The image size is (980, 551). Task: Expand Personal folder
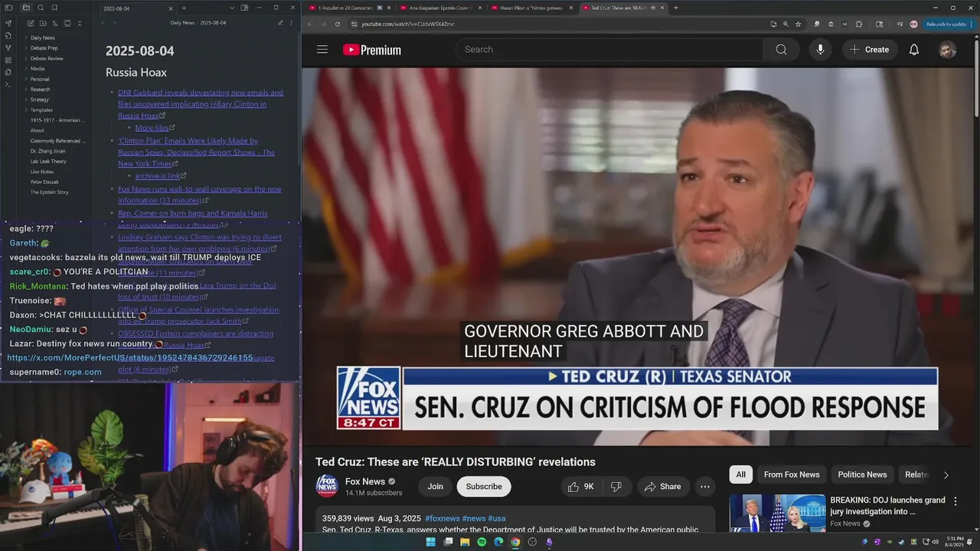coord(40,79)
